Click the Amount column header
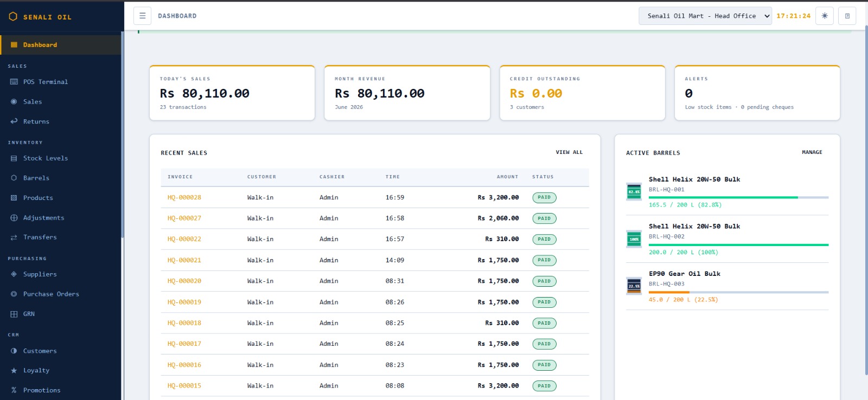 coord(507,177)
